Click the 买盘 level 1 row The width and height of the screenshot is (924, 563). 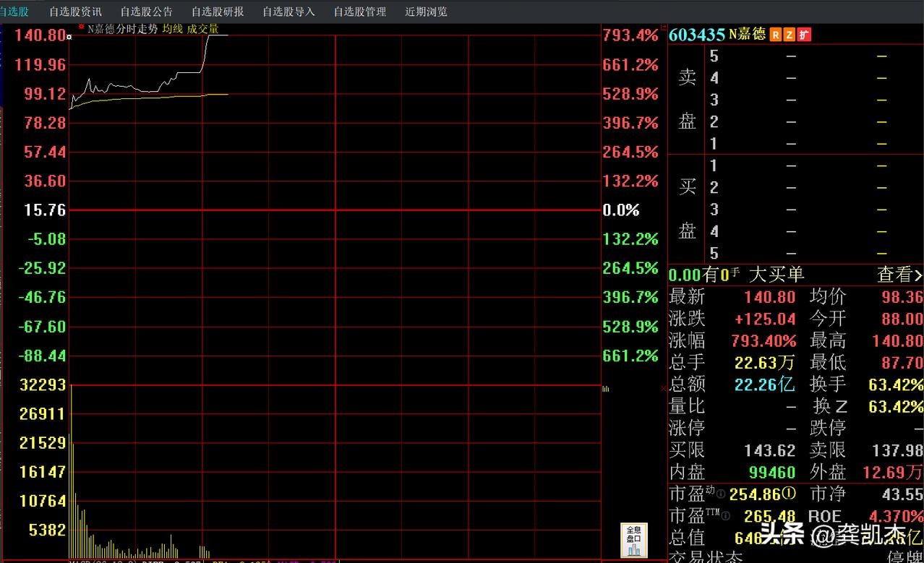pos(814,166)
